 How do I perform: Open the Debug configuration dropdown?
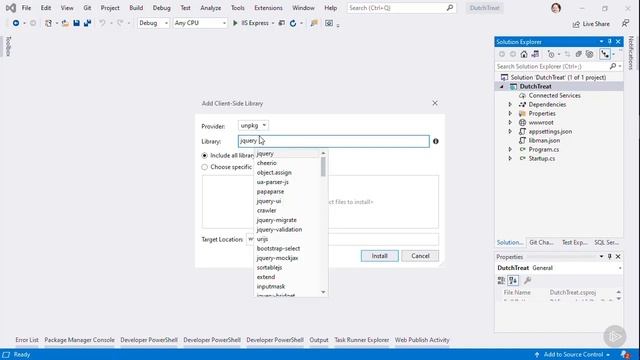coord(153,23)
